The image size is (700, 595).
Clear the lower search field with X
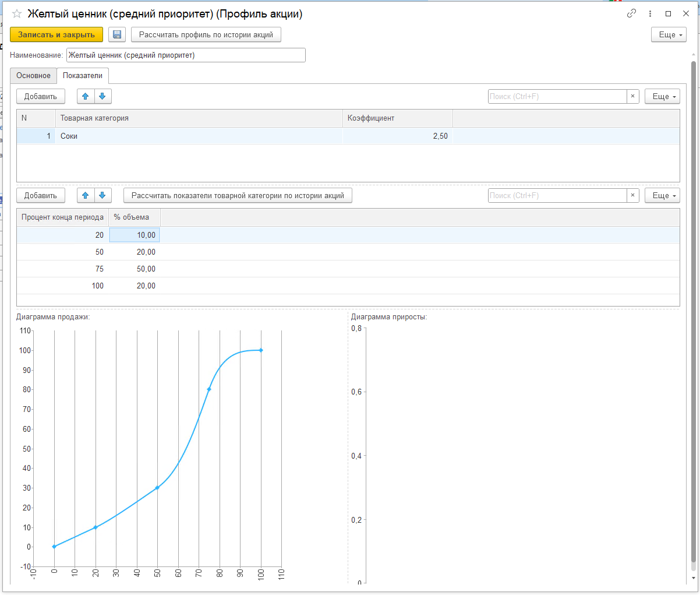[x=633, y=196]
